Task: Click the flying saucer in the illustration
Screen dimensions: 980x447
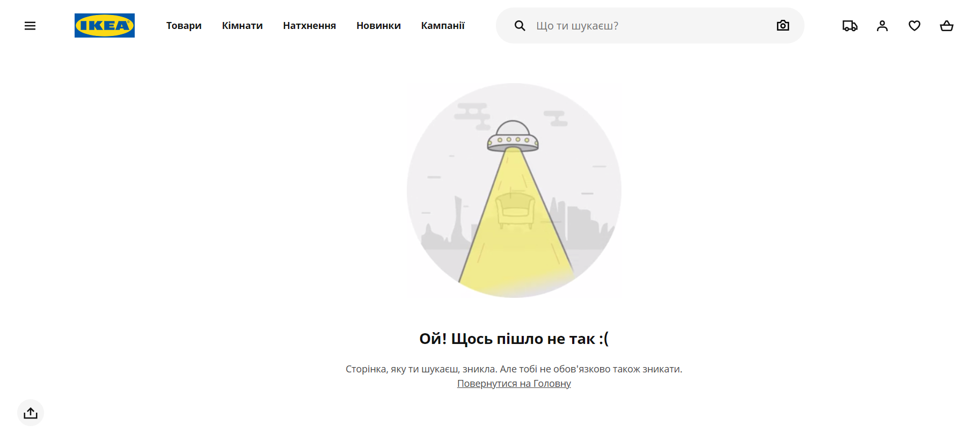Action: point(513,137)
